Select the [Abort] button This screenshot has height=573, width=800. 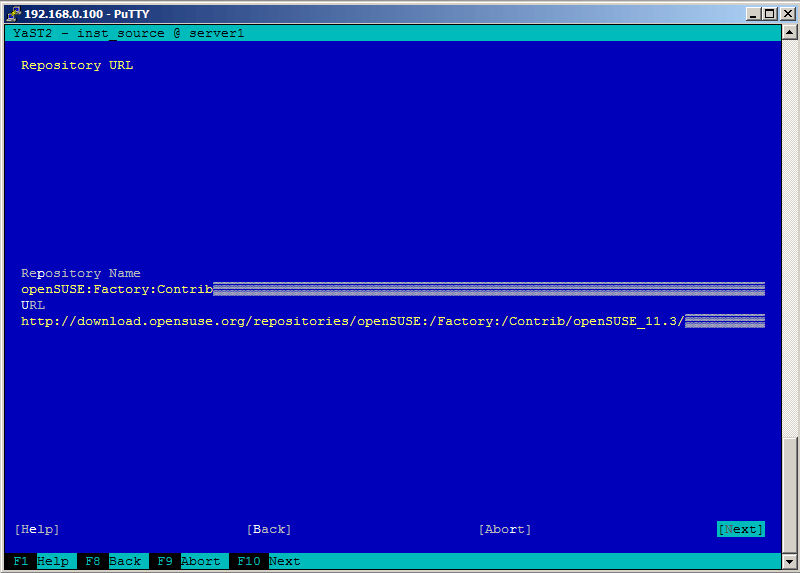pos(505,529)
